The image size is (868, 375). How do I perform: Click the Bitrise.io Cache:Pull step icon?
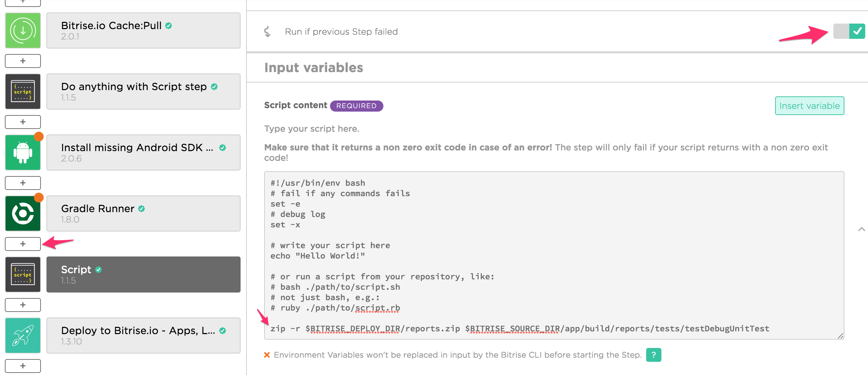[x=23, y=30]
